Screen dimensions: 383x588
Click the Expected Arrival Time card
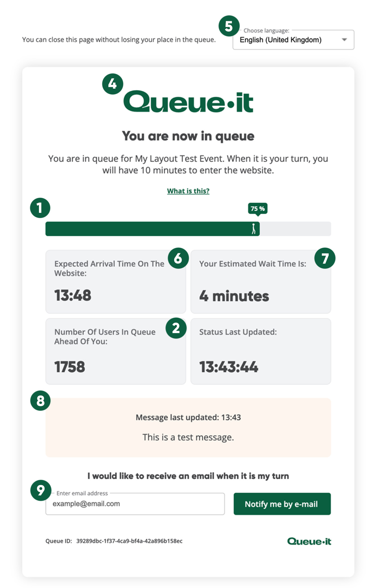[116, 282]
